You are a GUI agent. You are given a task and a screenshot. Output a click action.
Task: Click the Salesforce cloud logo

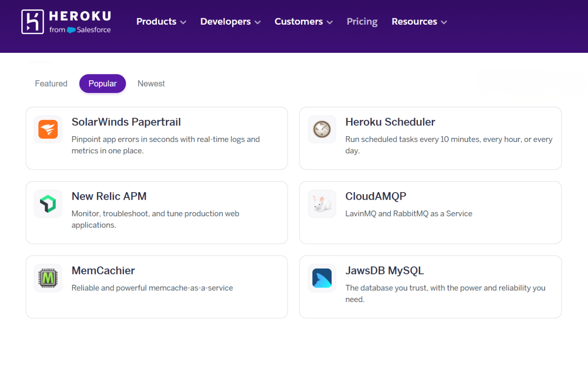pos(72,29)
